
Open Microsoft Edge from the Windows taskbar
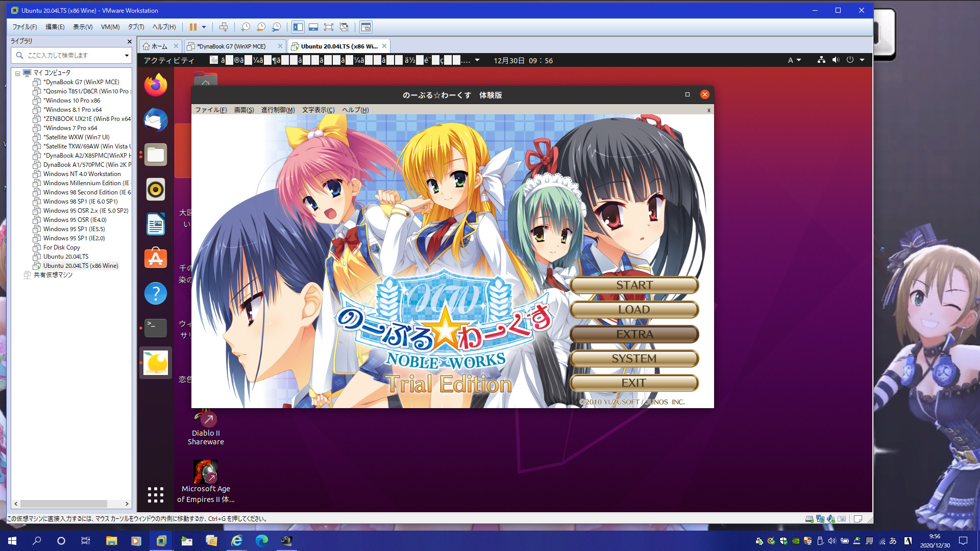(262, 541)
